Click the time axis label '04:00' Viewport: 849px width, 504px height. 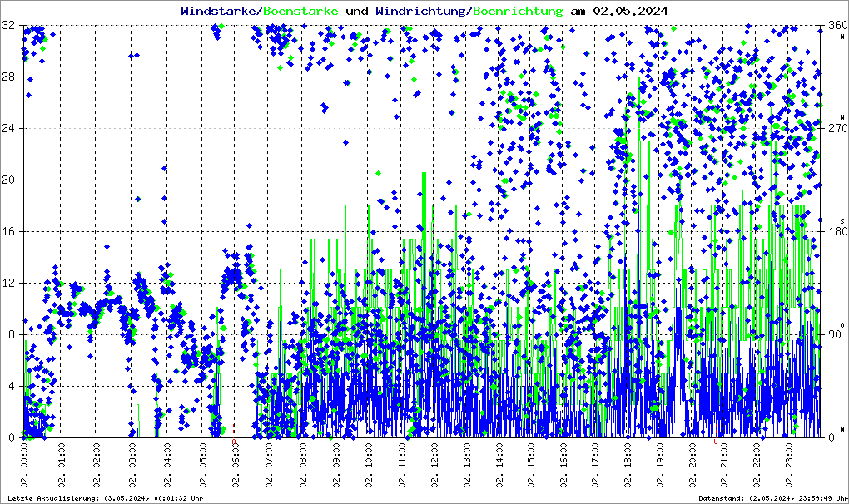167,456
